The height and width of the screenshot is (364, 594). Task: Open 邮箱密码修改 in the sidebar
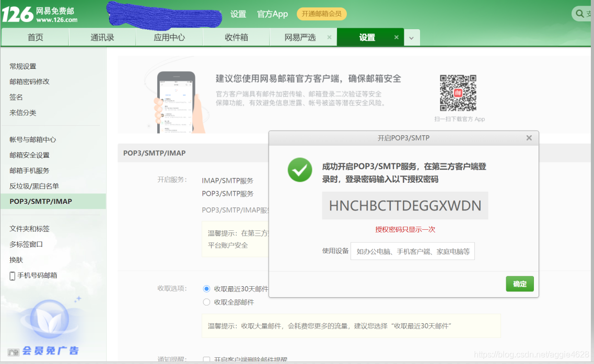(30, 81)
